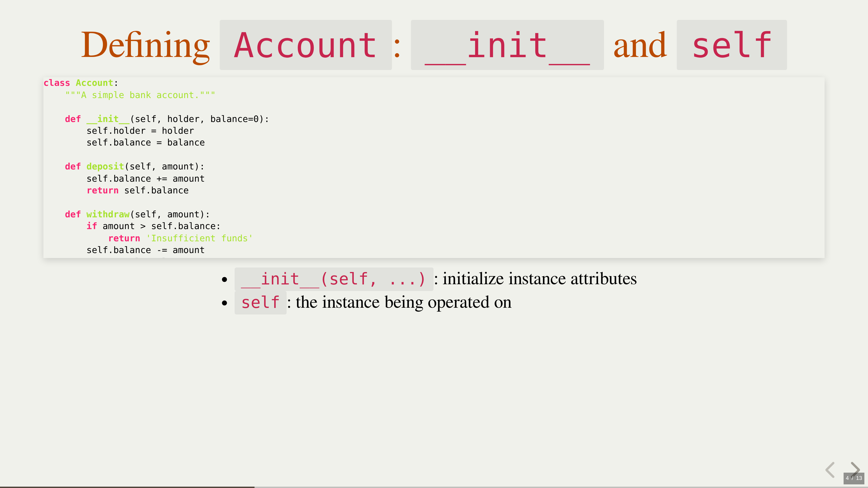
Task: Click the class Account line in code
Action: coord(80,83)
